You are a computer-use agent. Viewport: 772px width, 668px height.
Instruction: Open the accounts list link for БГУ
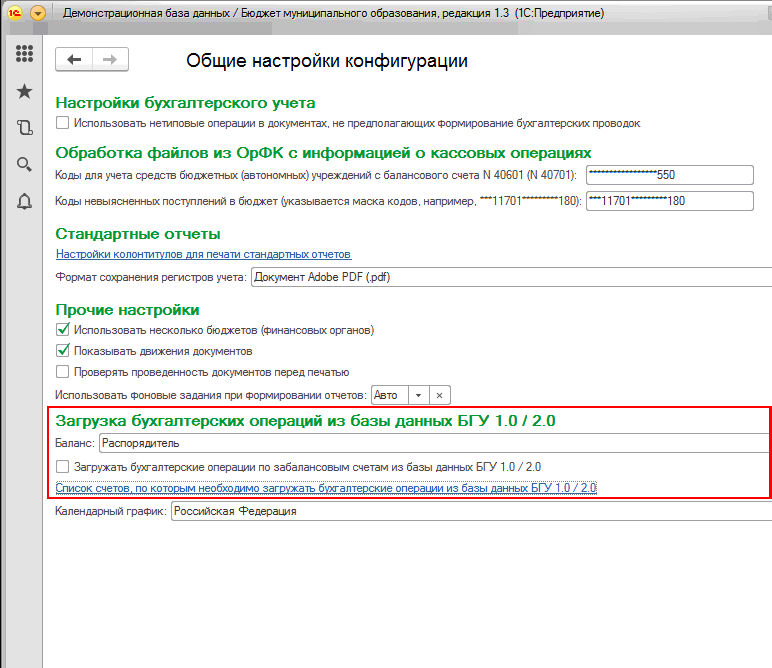tap(326, 488)
